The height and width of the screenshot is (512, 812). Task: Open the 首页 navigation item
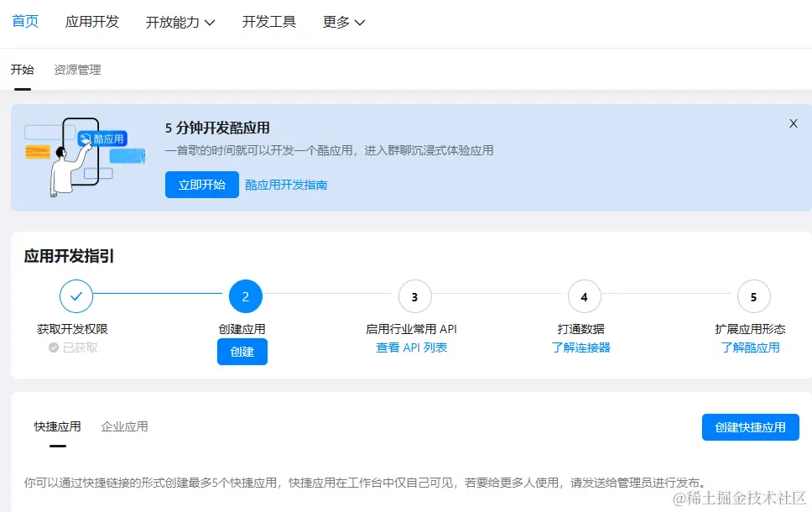pos(25,21)
